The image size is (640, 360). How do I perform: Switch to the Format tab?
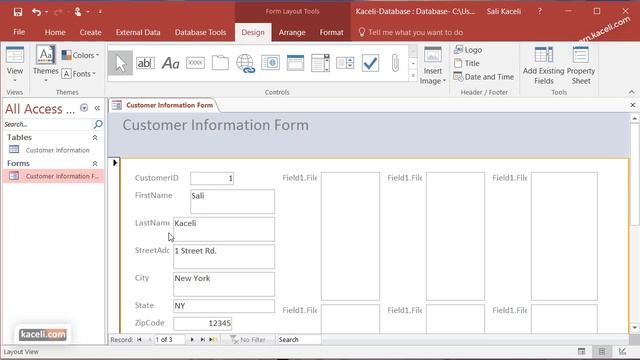coord(331,32)
